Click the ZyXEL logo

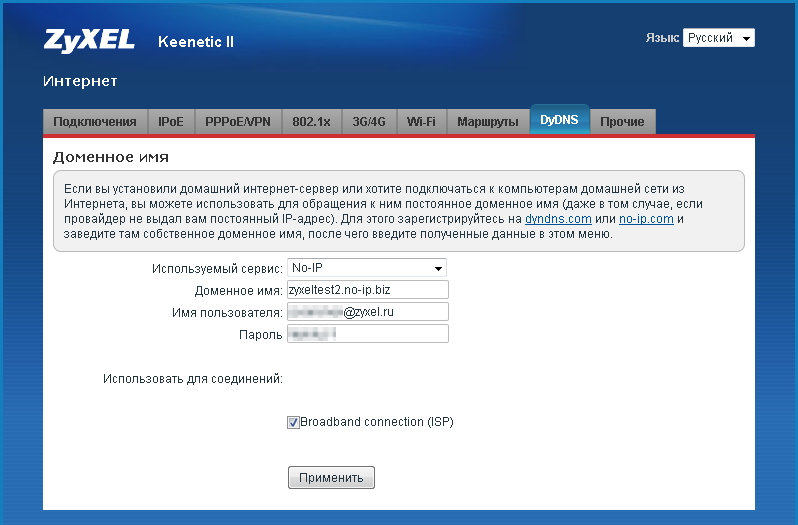coord(88,41)
